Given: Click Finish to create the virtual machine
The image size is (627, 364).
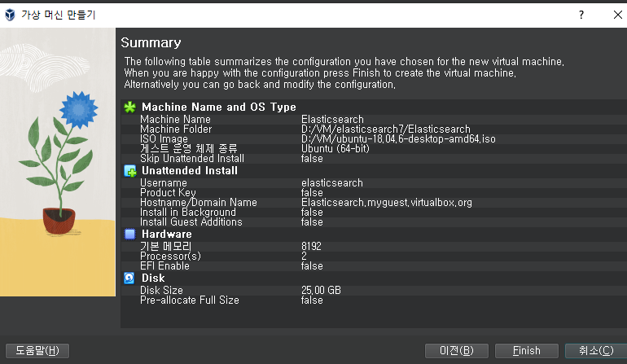Looking at the screenshot, I should coord(527,351).
